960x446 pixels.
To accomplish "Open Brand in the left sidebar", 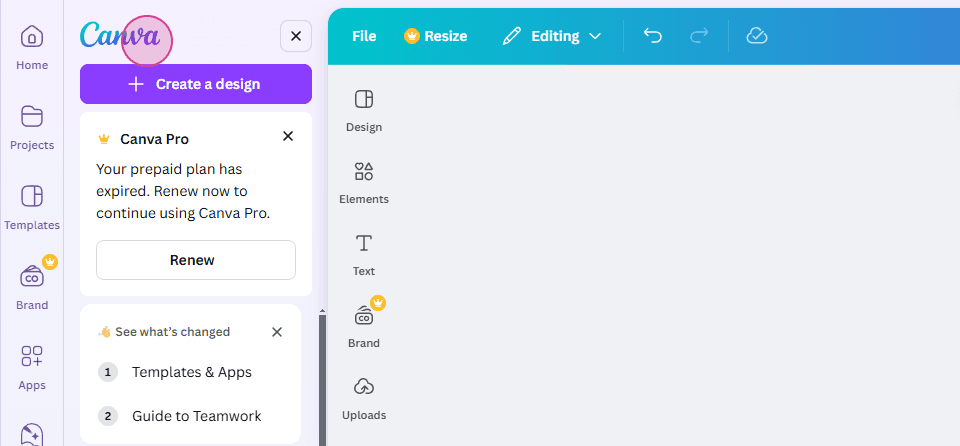I will [32, 287].
